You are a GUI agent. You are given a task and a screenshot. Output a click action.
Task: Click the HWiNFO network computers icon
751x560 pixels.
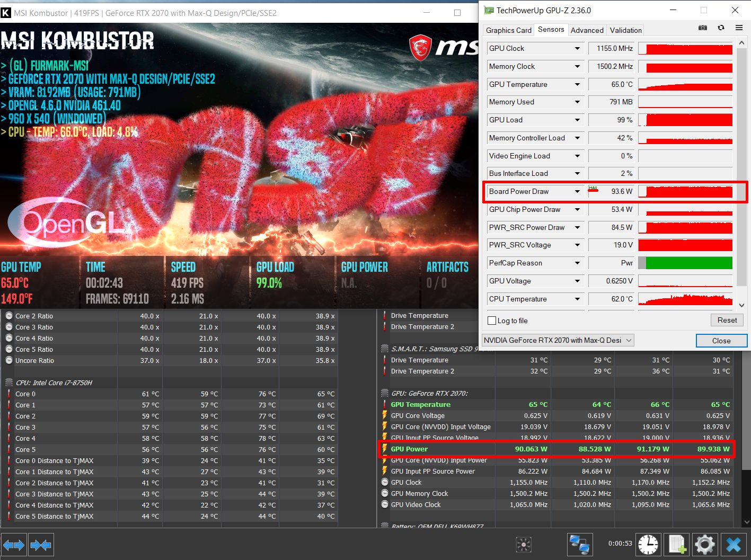pos(579,544)
